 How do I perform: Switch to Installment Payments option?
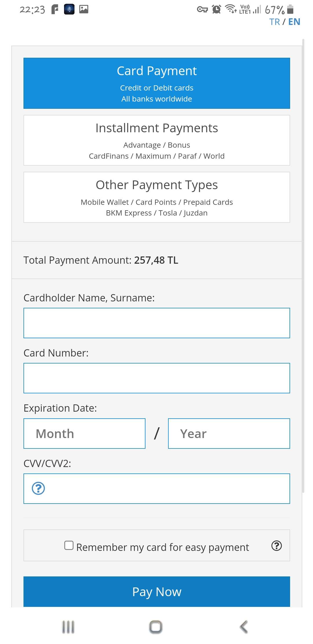click(x=157, y=140)
